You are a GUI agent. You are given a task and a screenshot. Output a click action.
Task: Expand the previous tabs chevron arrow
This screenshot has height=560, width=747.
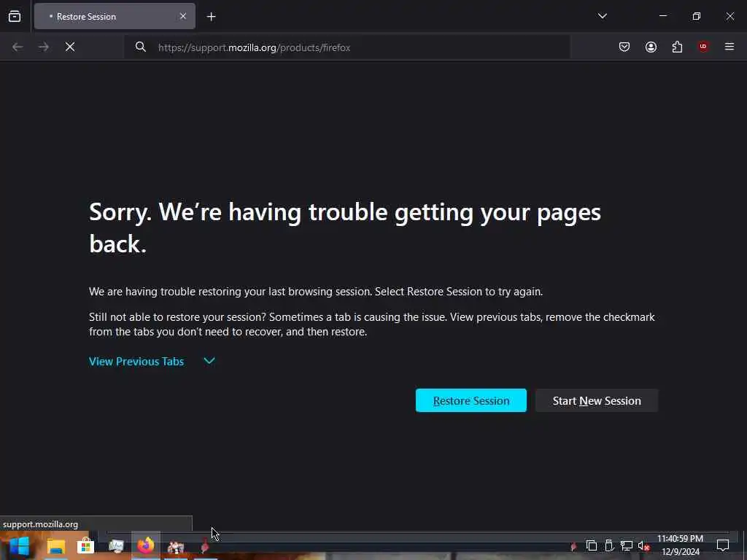pos(209,361)
